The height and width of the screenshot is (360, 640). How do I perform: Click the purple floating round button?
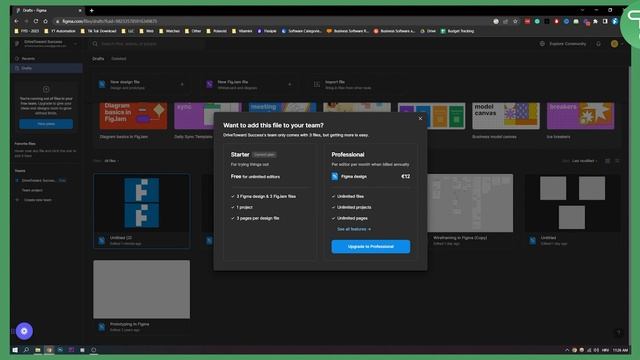coord(24,331)
